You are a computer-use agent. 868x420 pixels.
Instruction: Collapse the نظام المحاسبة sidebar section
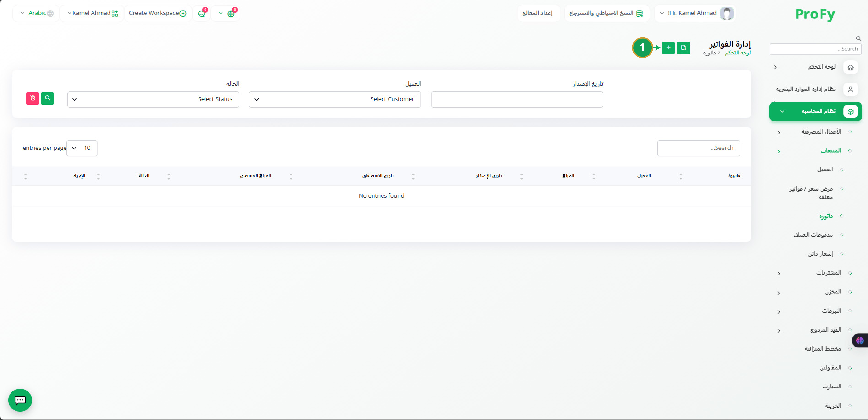782,111
